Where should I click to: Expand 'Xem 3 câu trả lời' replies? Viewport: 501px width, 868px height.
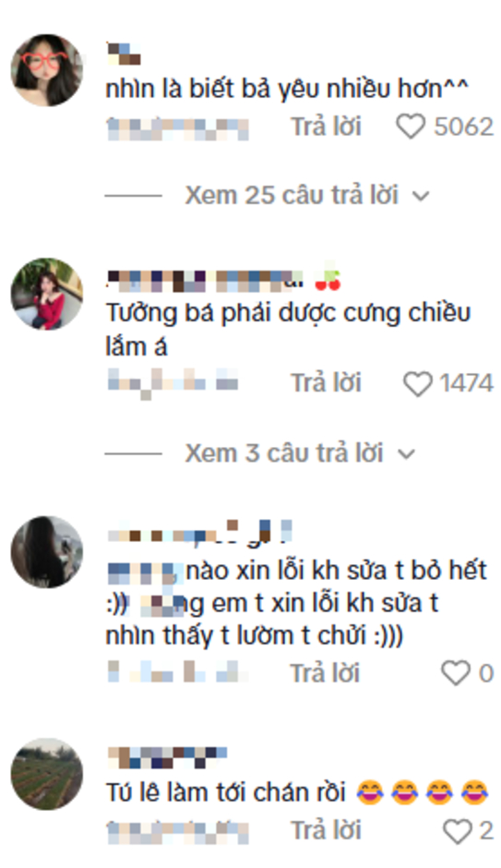[283, 453]
